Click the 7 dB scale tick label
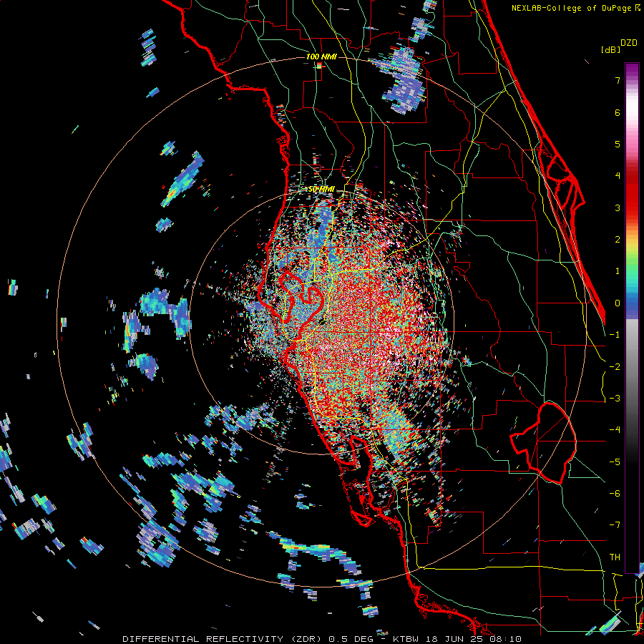The image size is (644, 644). [x=618, y=80]
